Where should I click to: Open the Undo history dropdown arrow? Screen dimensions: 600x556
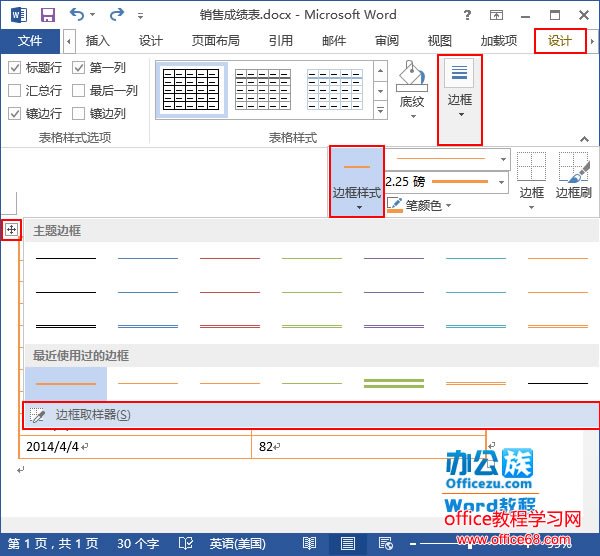pyautogui.click(x=93, y=15)
